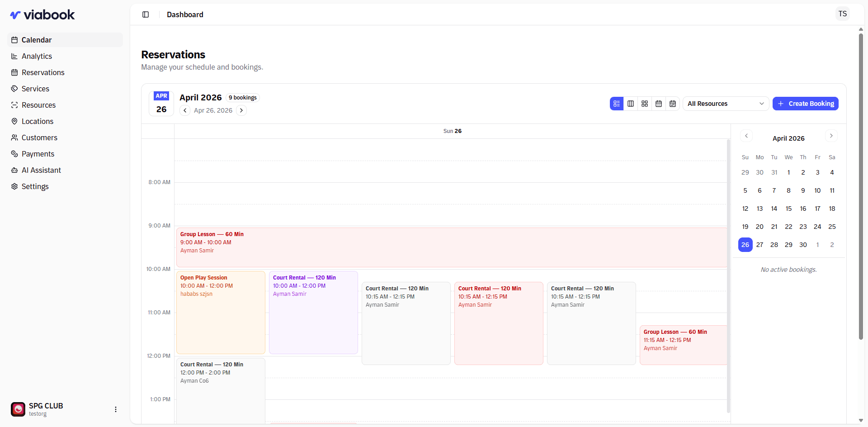Image resolution: width=868 pixels, height=427 pixels.
Task: Click the Reservations sidebar calendar icon
Action: (x=14, y=72)
